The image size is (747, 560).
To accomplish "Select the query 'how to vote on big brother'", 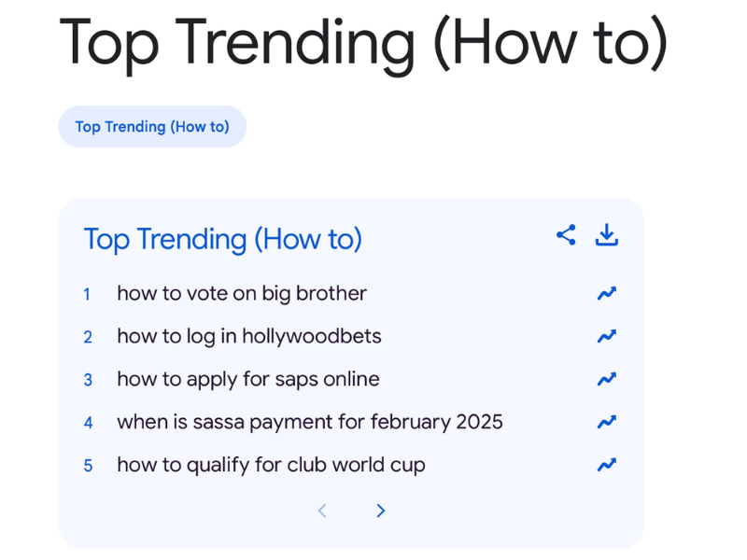I will tap(240, 293).
